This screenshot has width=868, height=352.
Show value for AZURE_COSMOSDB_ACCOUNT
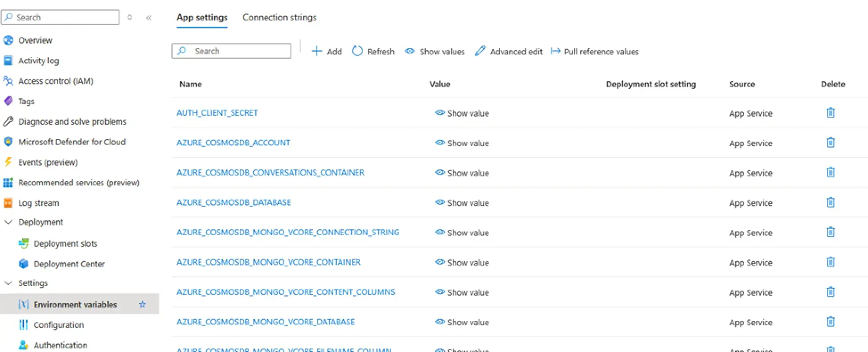(x=462, y=143)
